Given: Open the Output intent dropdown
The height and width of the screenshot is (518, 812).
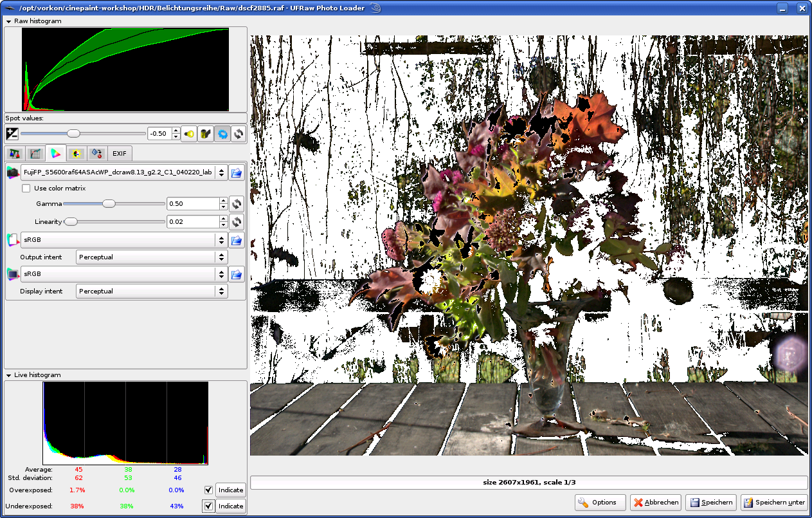Looking at the screenshot, I should click(x=152, y=257).
